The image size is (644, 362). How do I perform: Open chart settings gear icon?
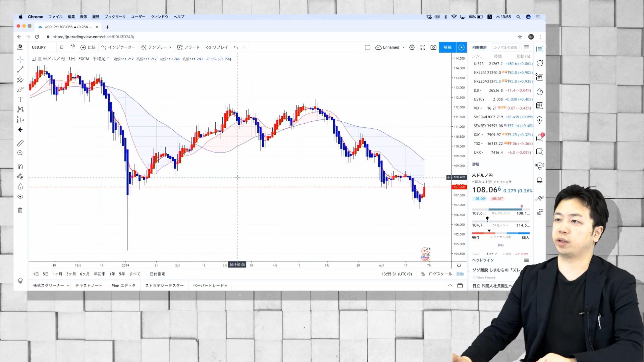(x=412, y=47)
